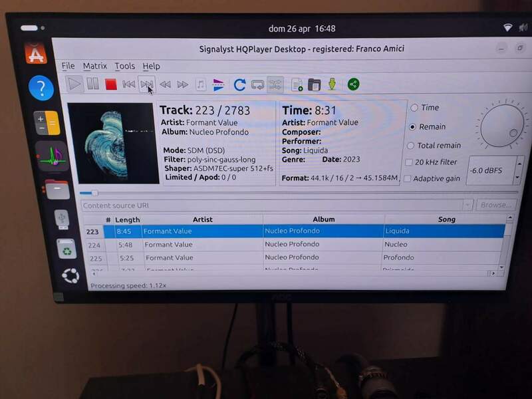Click row number 225 in playlist
This screenshot has height=399, width=532.
click(96, 259)
